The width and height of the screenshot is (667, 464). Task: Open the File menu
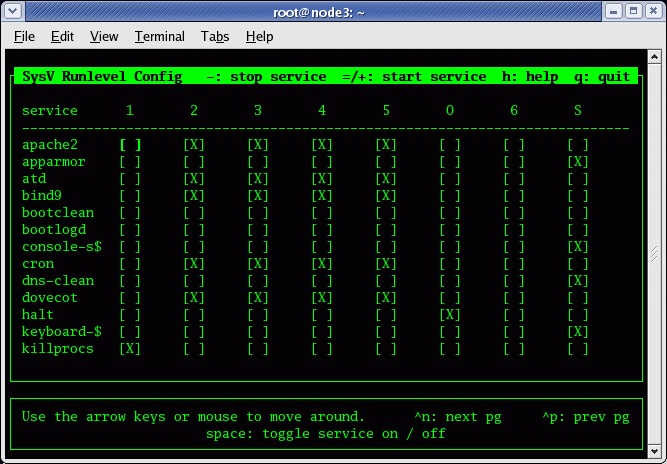pos(25,37)
